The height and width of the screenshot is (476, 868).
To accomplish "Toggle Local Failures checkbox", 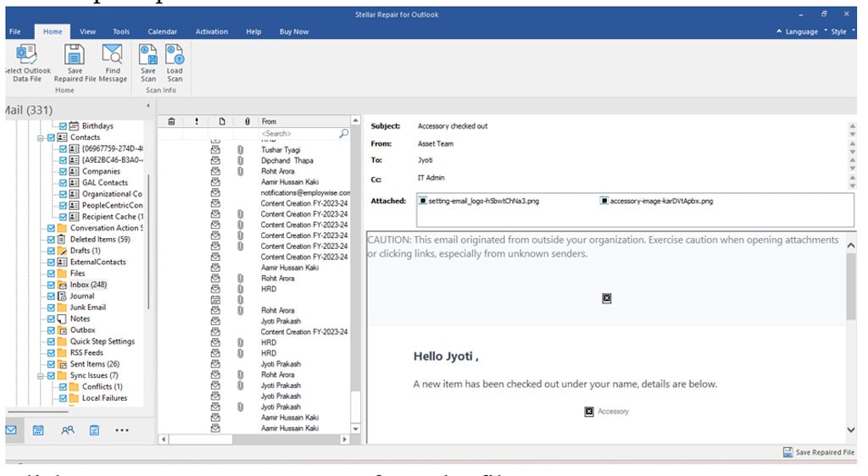I will click(63, 398).
